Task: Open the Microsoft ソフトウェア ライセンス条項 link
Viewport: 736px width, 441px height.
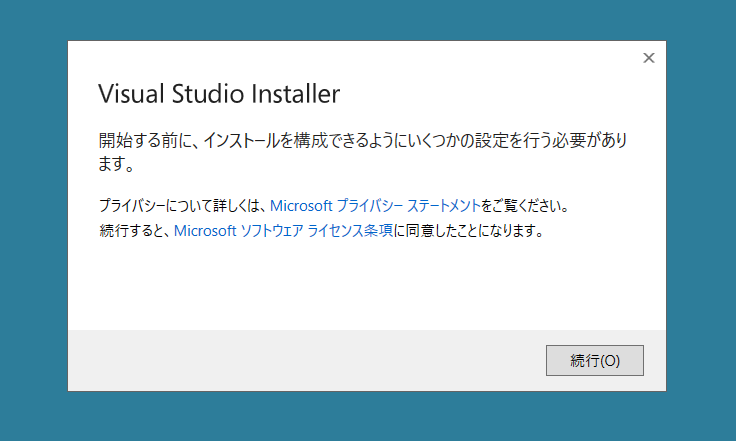Action: click(x=284, y=230)
